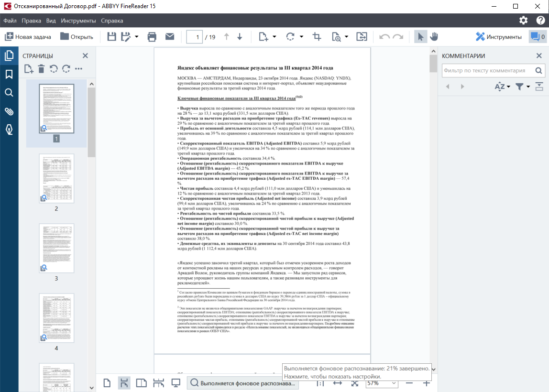The height and width of the screenshot is (392, 549).
Task: Switch to two-page scrolling view
Action: (159, 383)
